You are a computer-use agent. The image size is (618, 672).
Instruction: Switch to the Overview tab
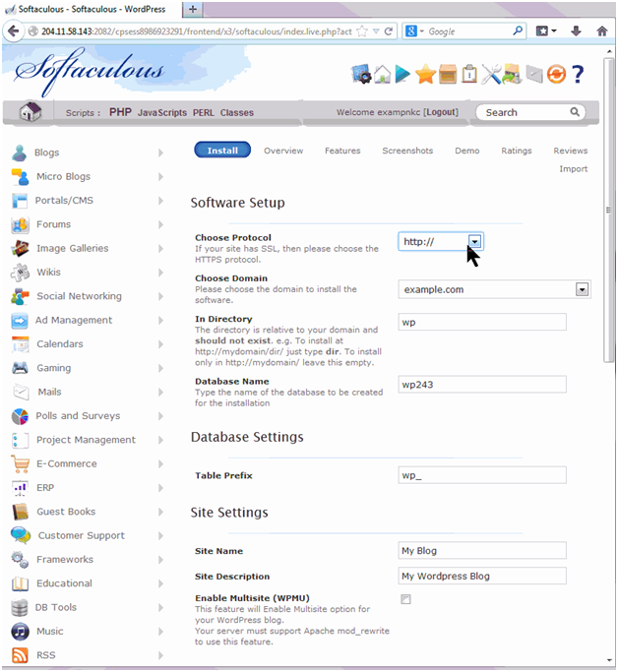(x=283, y=151)
